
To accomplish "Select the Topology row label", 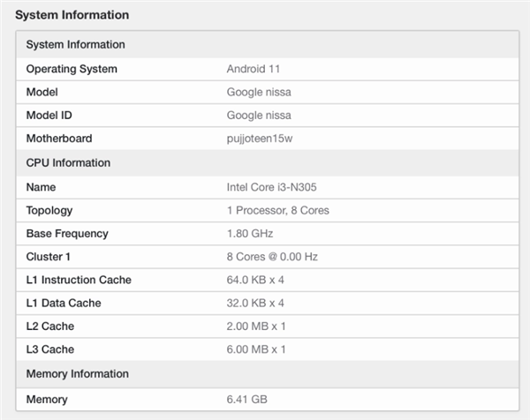I will [49, 210].
